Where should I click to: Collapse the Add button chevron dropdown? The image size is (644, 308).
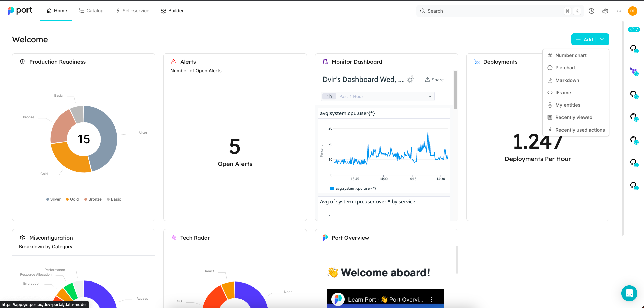coord(603,39)
